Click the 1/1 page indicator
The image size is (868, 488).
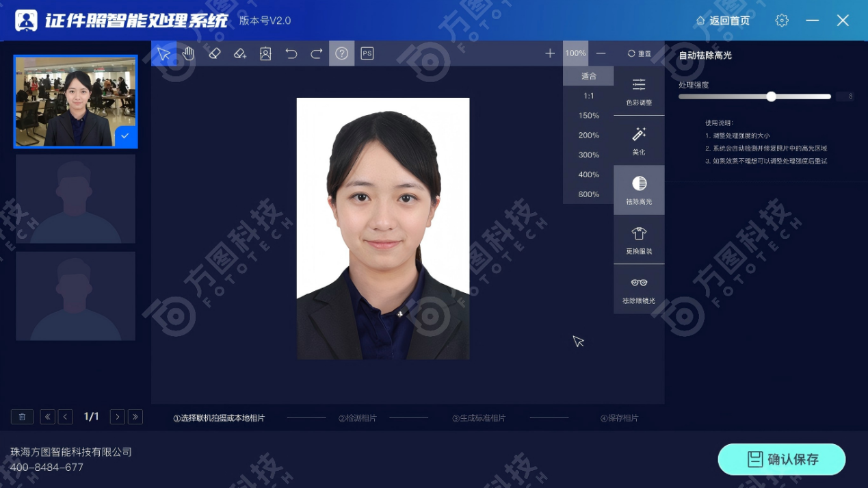(x=92, y=417)
